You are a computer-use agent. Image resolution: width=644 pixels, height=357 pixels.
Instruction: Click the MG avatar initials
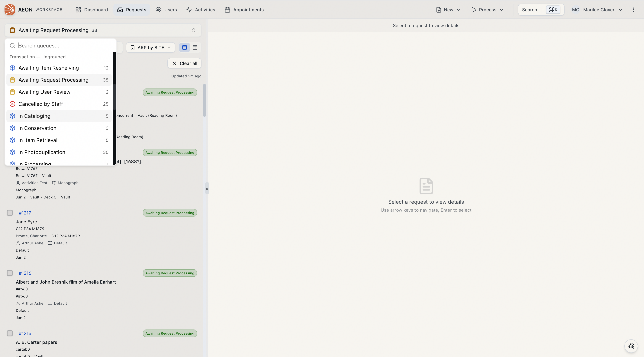(x=575, y=9)
